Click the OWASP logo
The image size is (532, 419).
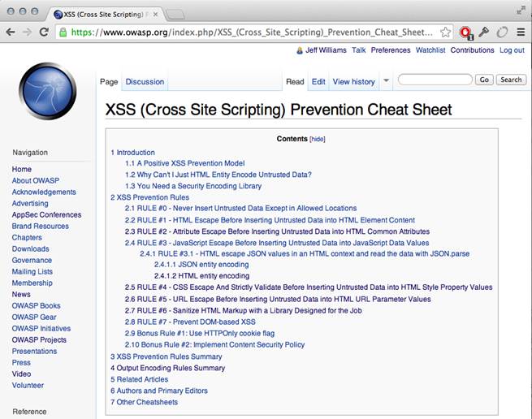coord(46,93)
